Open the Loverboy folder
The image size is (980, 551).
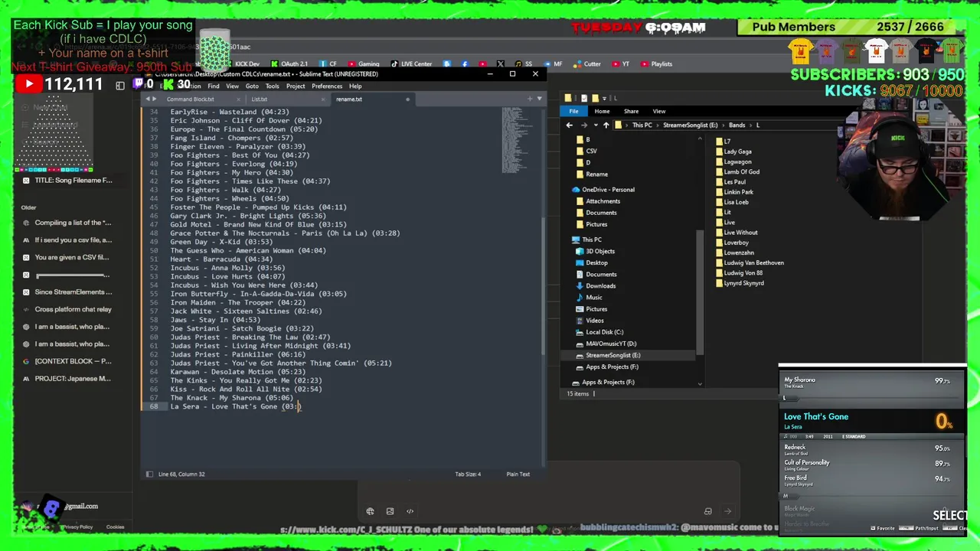(736, 243)
